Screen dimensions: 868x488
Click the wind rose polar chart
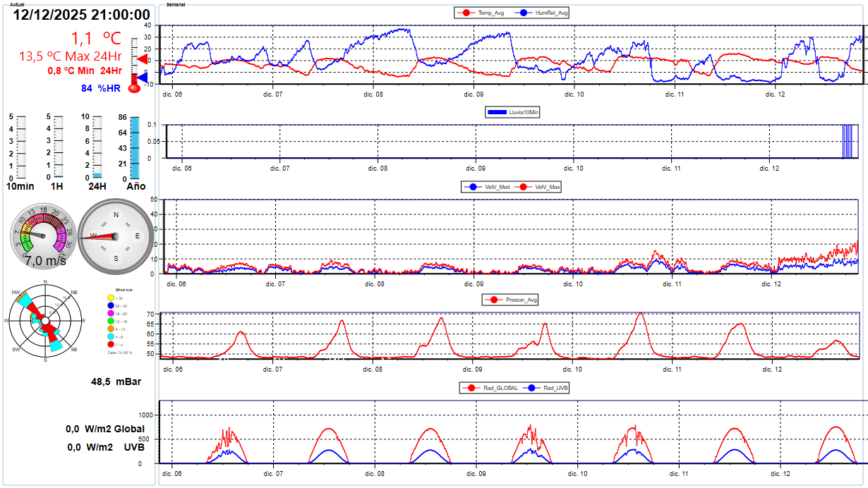pos(46,321)
